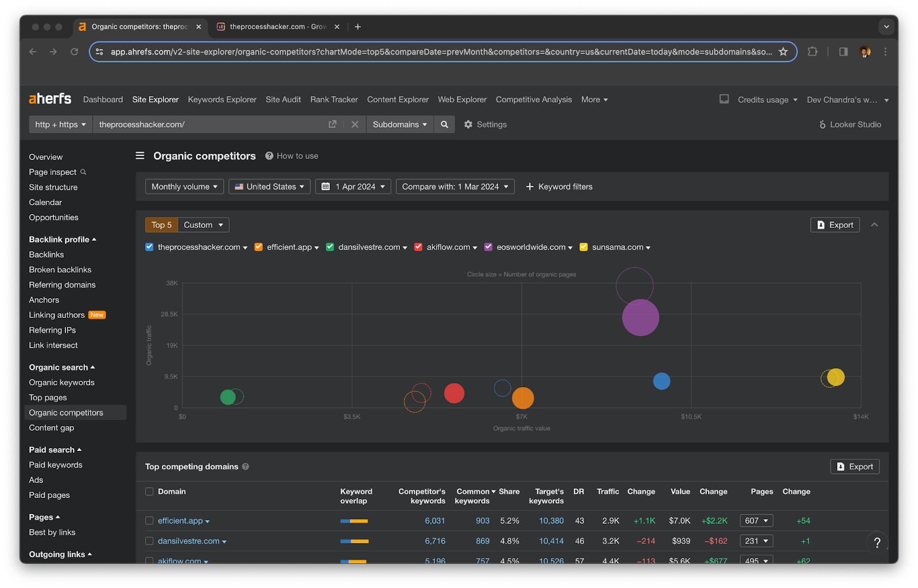
Task: Open the 1 Apr 2024 date picker
Action: click(353, 186)
